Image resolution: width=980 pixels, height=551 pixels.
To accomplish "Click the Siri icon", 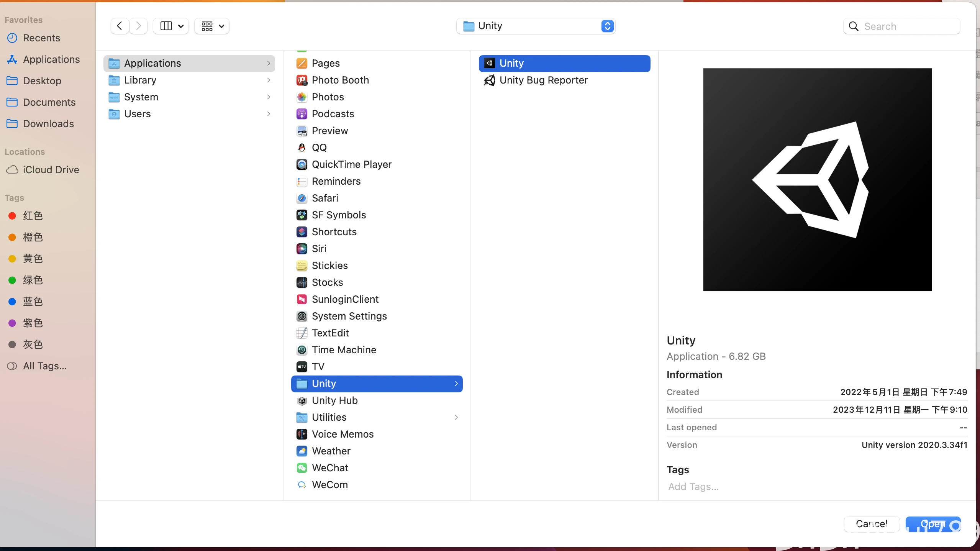I will click(302, 249).
